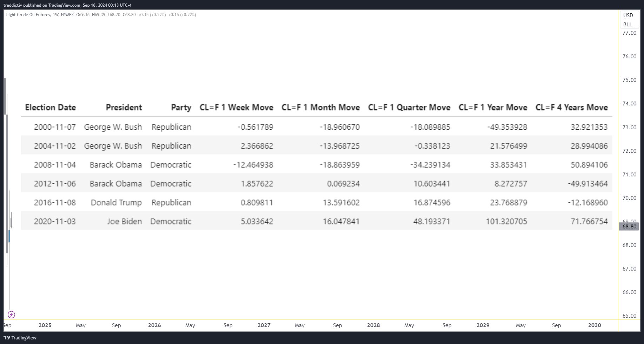644x344 pixels.
Task: Click the purple lightning bolt icon
Action: pyautogui.click(x=11, y=314)
